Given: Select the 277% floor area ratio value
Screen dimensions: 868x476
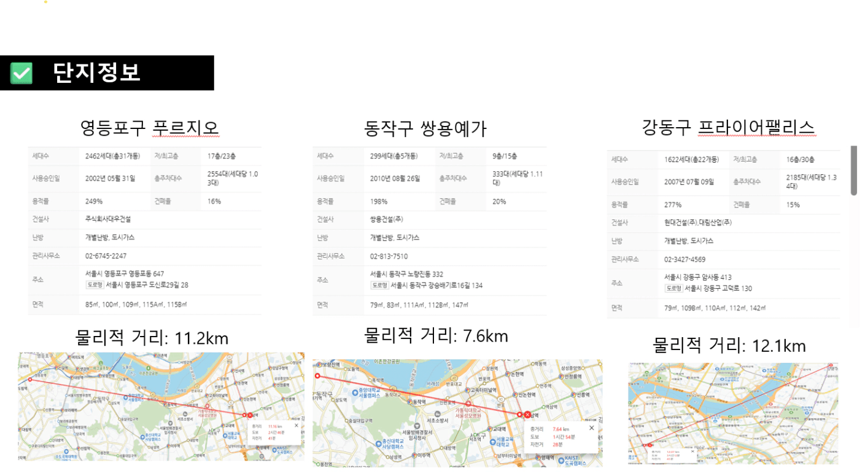Looking at the screenshot, I should coord(673,205).
